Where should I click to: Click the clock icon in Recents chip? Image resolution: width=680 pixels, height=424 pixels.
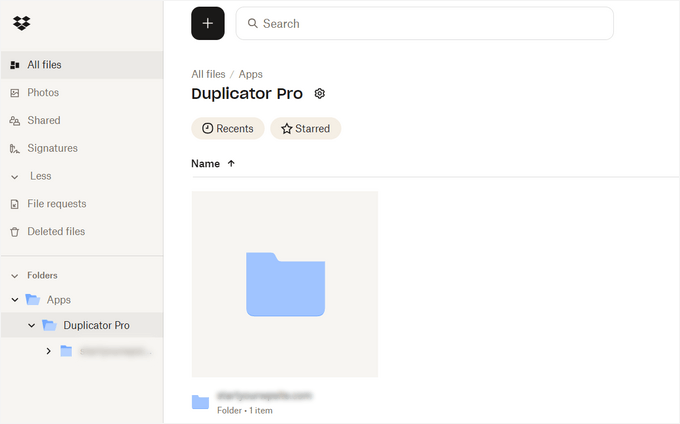208,128
